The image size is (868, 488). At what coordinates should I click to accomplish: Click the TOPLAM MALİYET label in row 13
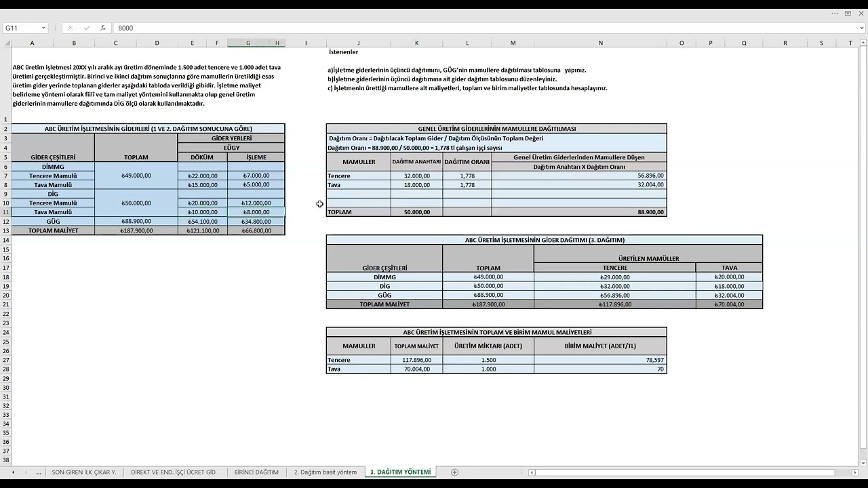coord(53,230)
